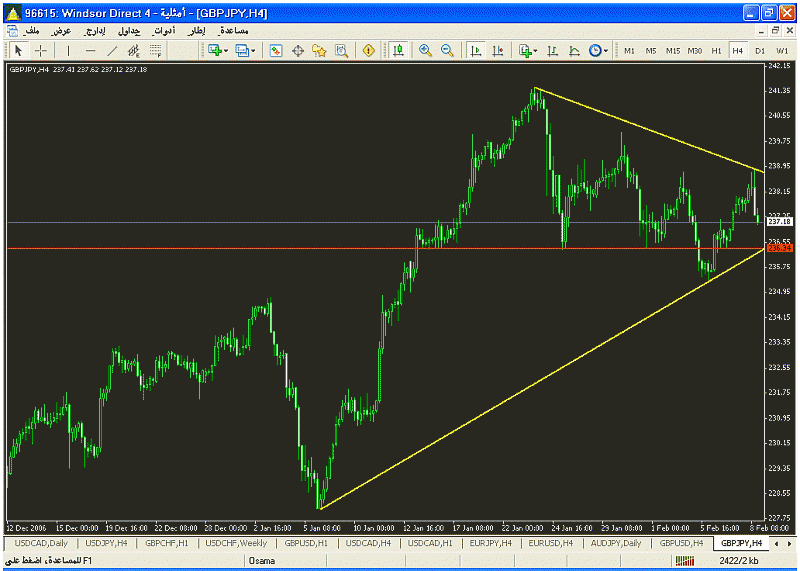Click the indicators list icon
The width and height of the screenshot is (800, 571).
524,51
